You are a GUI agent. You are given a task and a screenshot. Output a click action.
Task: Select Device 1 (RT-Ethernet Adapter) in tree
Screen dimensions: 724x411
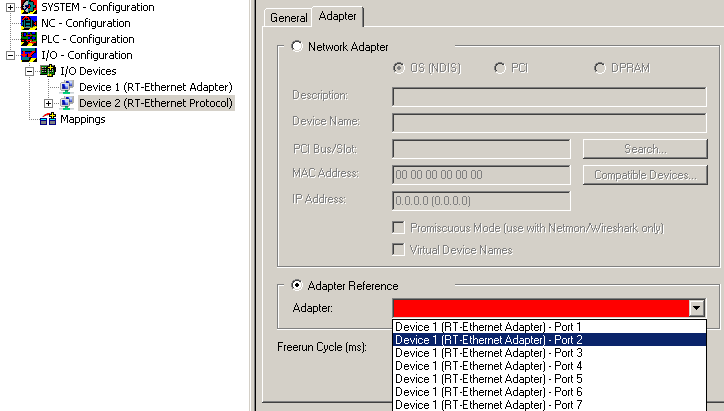point(156,87)
